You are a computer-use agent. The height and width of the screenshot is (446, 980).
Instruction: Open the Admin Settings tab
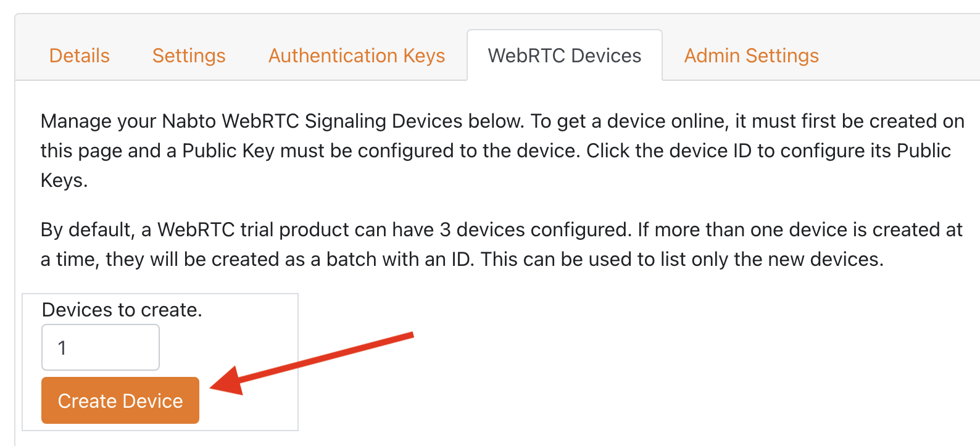point(751,56)
